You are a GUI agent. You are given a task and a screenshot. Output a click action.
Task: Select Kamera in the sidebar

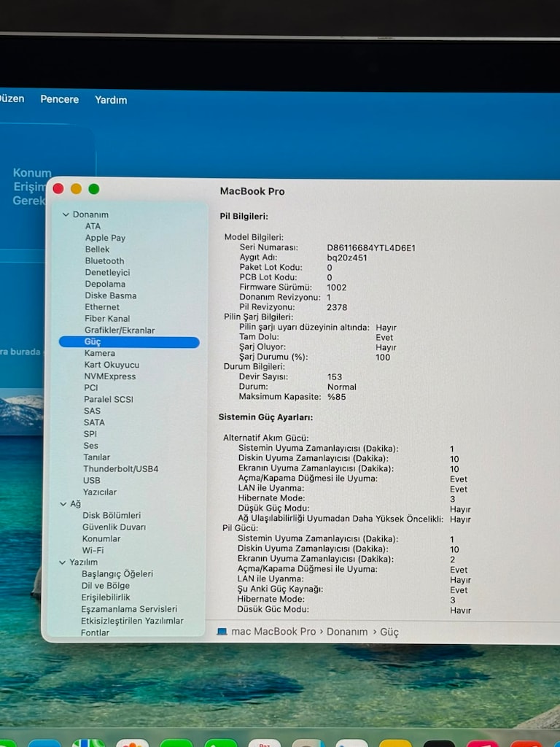(x=99, y=354)
